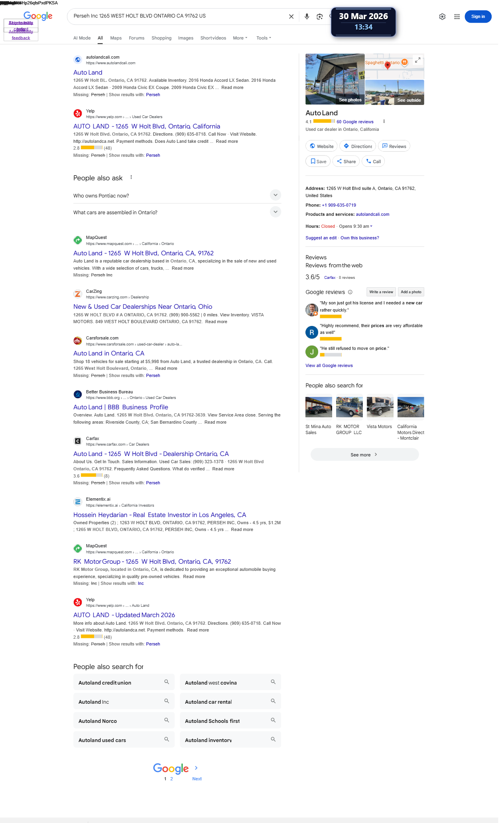Open New & Used Car Dealerships CarZing result
The width and height of the screenshot is (504, 823).
(x=143, y=306)
